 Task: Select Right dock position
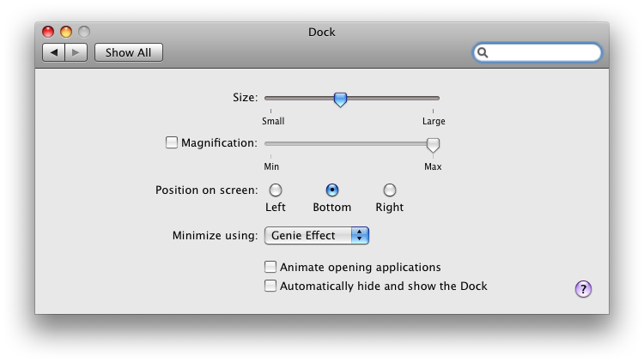pyautogui.click(x=390, y=190)
